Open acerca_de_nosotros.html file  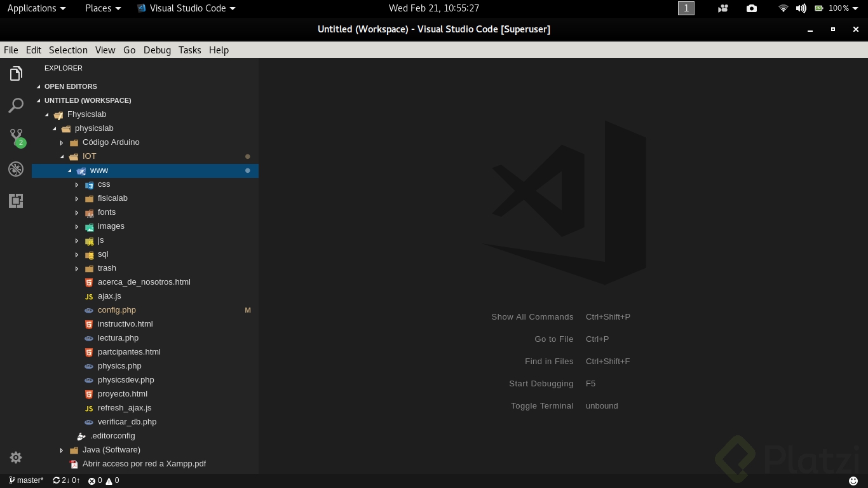click(145, 282)
